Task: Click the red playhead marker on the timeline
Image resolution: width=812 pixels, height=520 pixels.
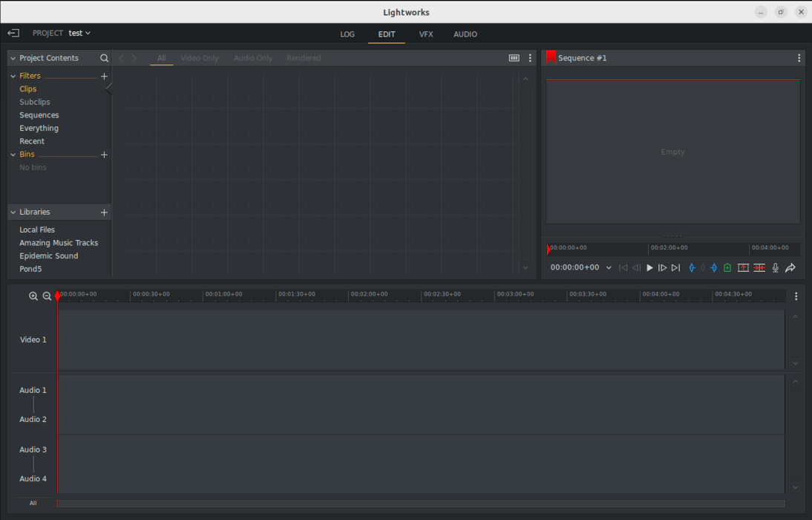Action: pyautogui.click(x=56, y=296)
